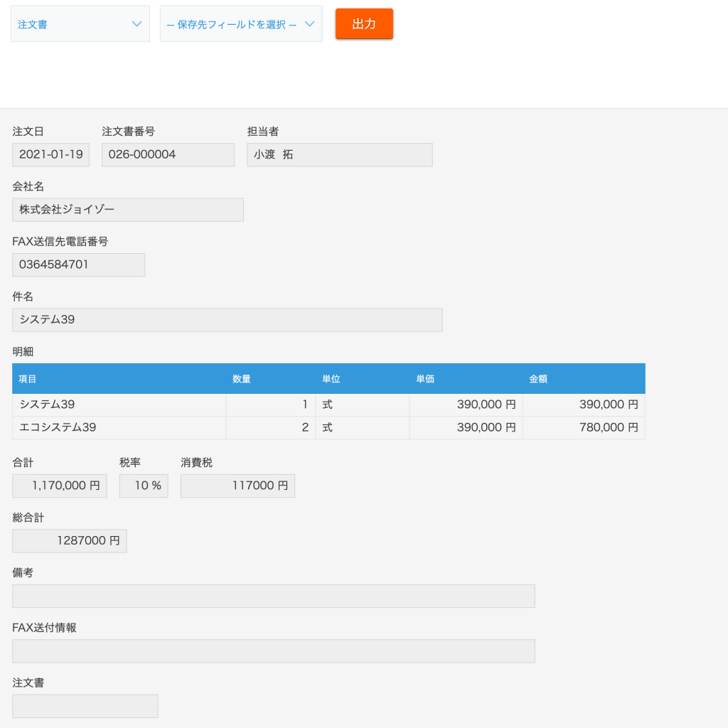Click the FAX number field 0364584701
This screenshot has height=728, width=728.
coord(78,264)
